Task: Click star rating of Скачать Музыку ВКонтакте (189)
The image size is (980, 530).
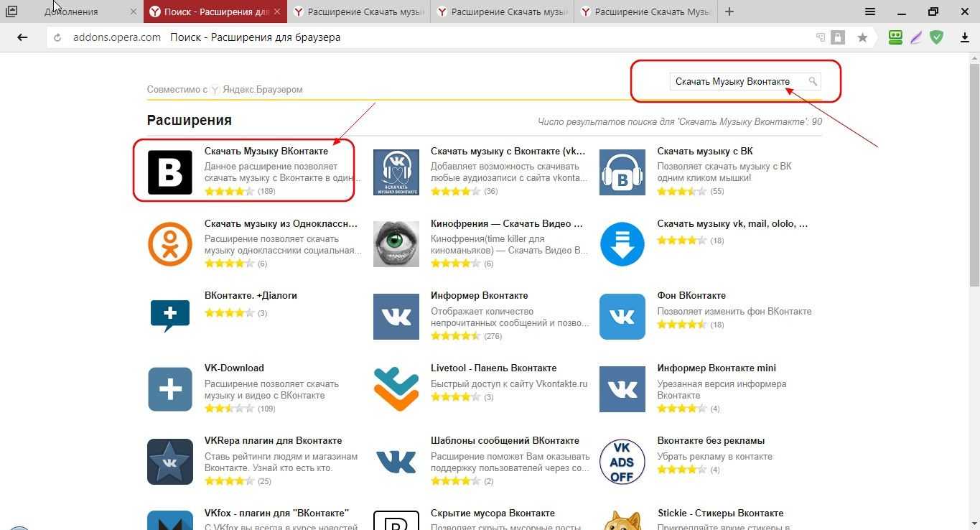Action: pyautogui.click(x=230, y=191)
